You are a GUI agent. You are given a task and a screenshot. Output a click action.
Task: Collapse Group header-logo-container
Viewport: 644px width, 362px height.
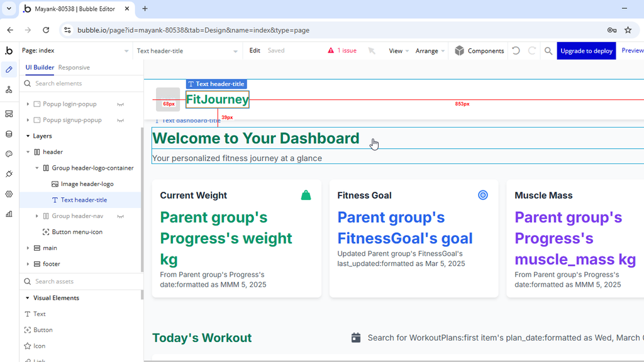tap(37, 168)
